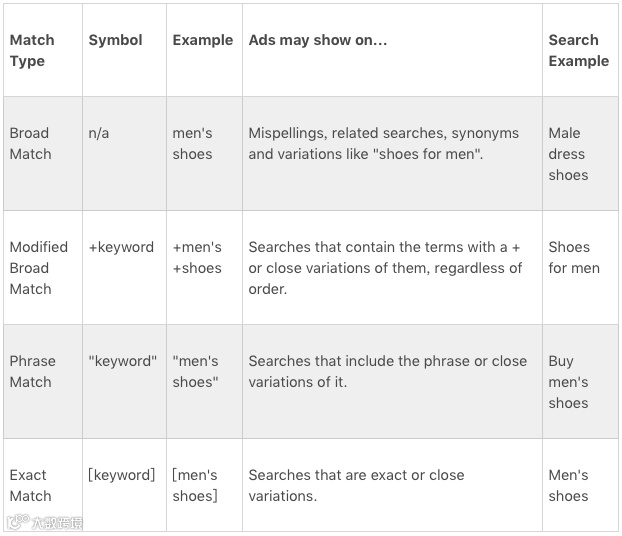The height and width of the screenshot is (536, 622).
Task: Click the "Shoes for men" search example
Action: coord(574,258)
